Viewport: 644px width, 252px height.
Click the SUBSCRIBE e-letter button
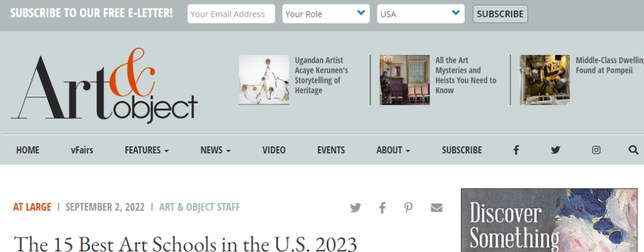tap(500, 14)
